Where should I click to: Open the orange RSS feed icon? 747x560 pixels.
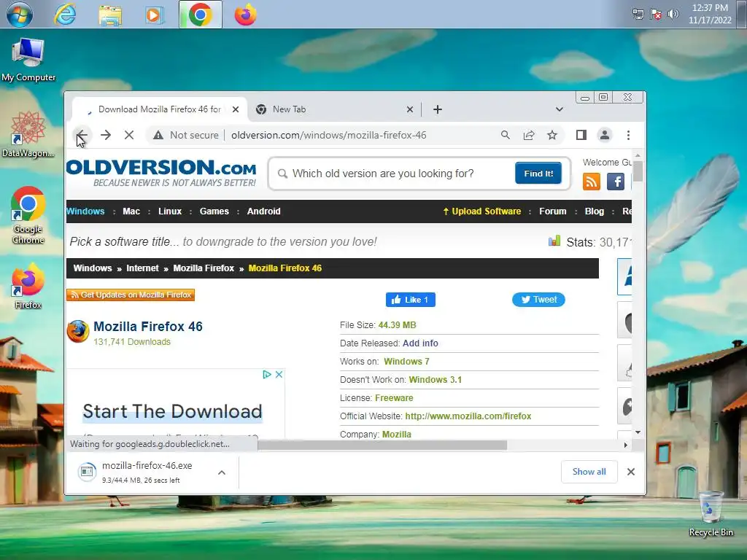click(591, 182)
